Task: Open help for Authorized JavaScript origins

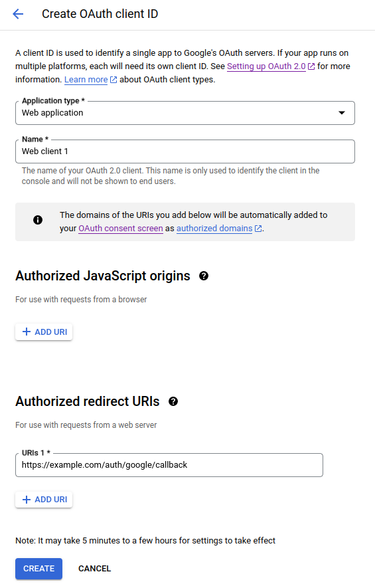Action: pyautogui.click(x=204, y=276)
